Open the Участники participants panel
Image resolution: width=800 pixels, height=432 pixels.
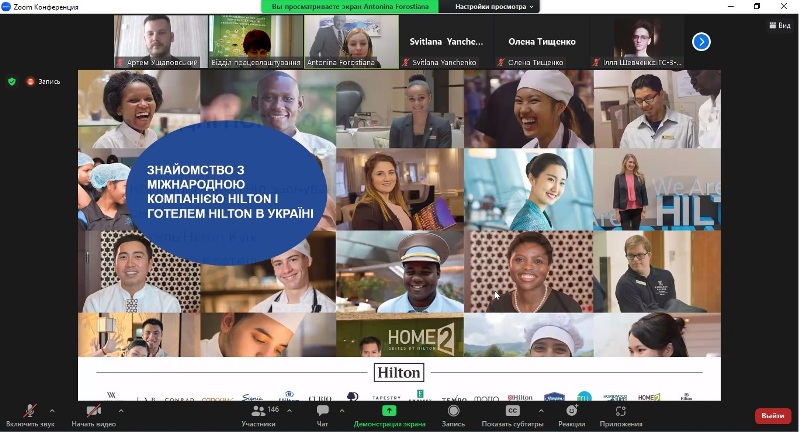[x=259, y=416]
